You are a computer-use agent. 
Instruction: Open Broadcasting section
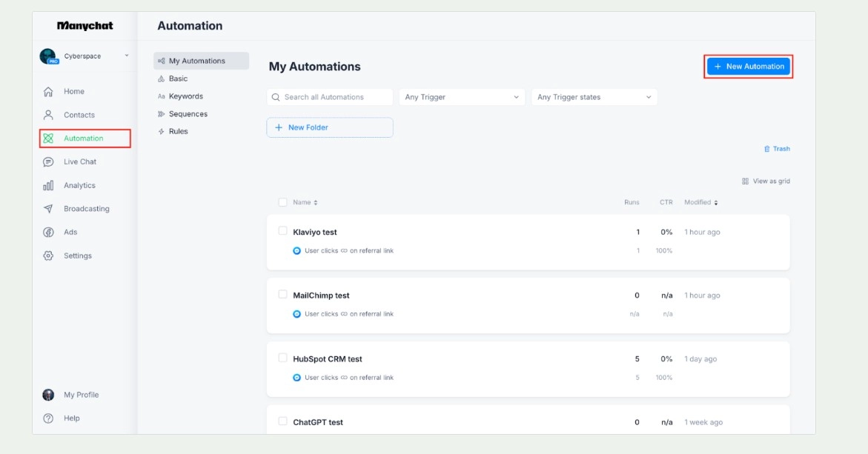(87, 209)
